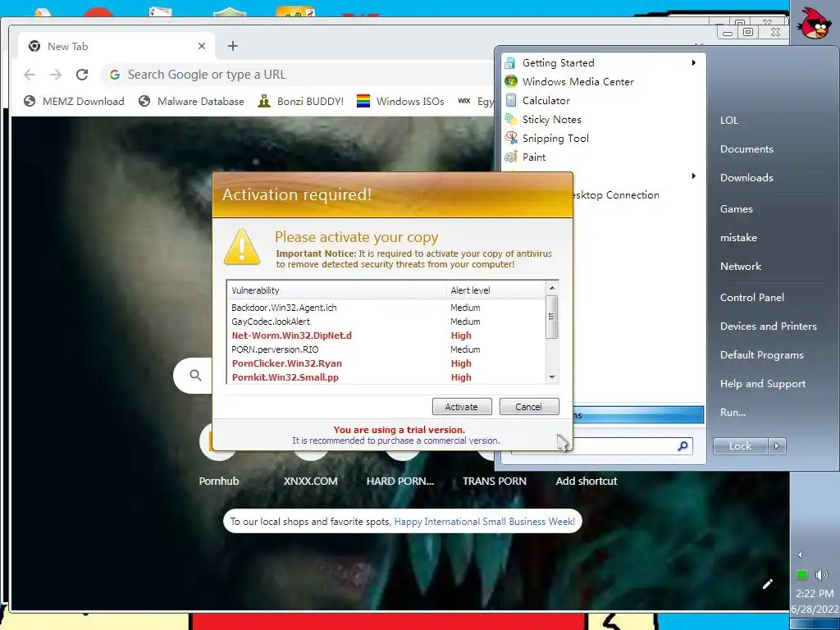Open Network in Start menu
840x630 pixels.
[x=741, y=267]
